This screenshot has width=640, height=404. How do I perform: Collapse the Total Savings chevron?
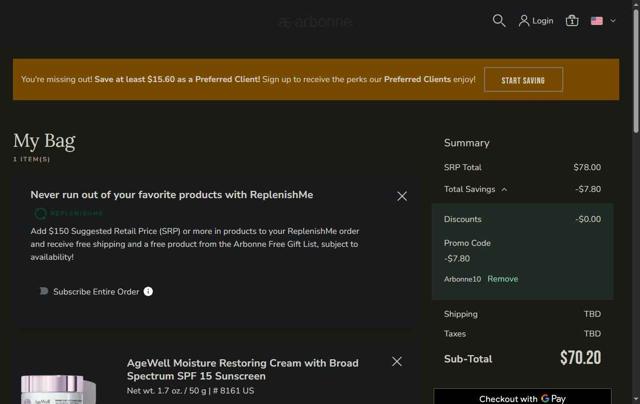pyautogui.click(x=504, y=189)
